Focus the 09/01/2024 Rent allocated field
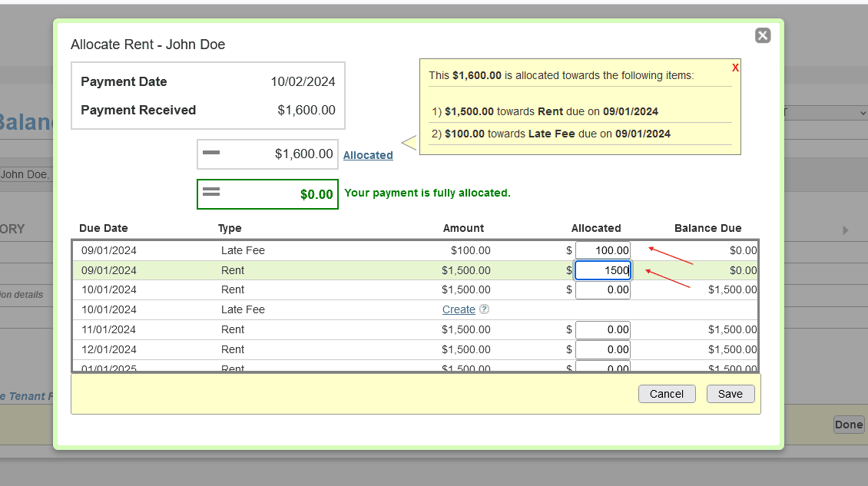Viewport: 868px width, 486px height. 603,270
